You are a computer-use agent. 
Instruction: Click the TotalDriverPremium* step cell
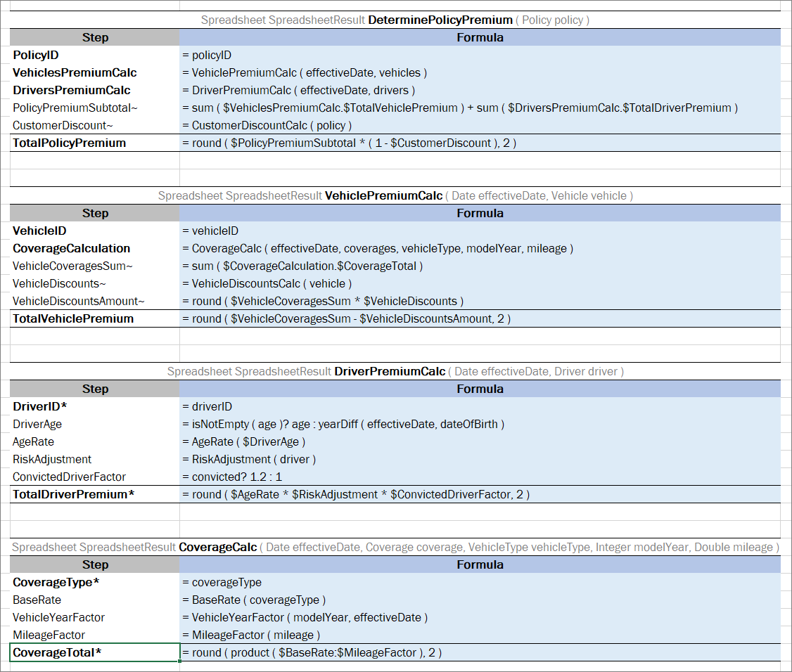pyautogui.click(x=95, y=494)
